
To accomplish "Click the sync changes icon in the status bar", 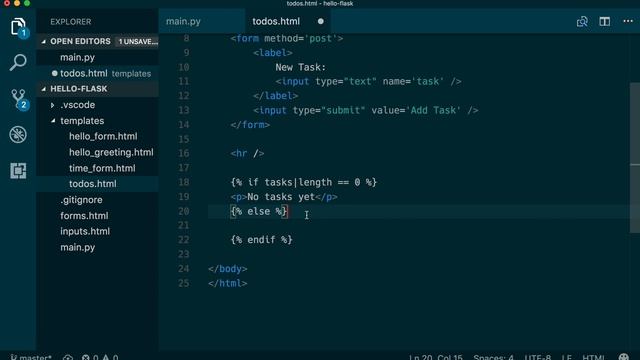I will tap(68, 358).
